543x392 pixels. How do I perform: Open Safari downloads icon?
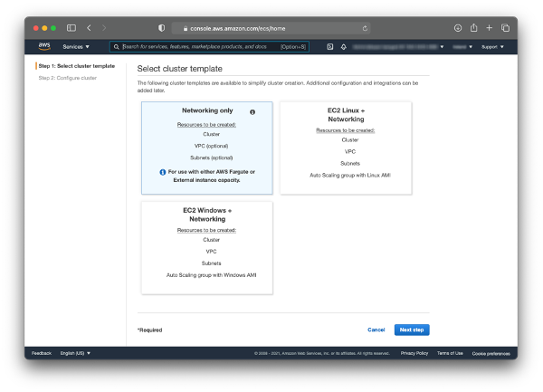458,28
